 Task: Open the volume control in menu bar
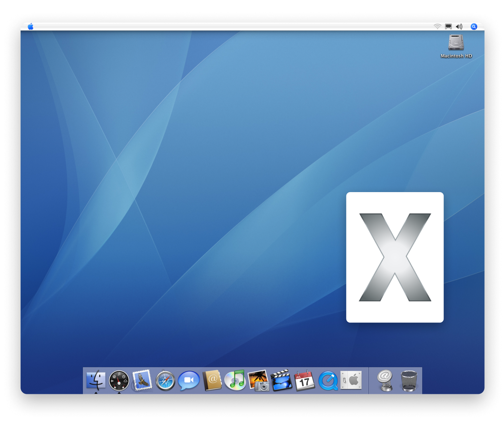tap(459, 27)
